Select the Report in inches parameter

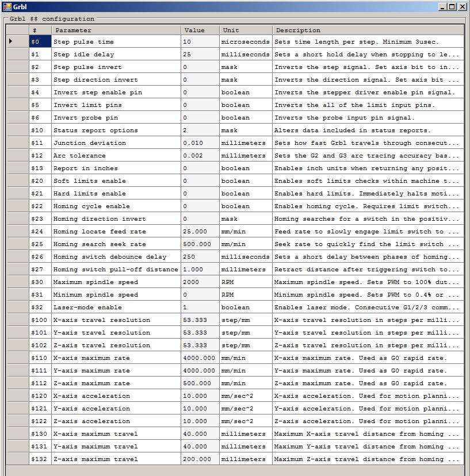coord(116,168)
